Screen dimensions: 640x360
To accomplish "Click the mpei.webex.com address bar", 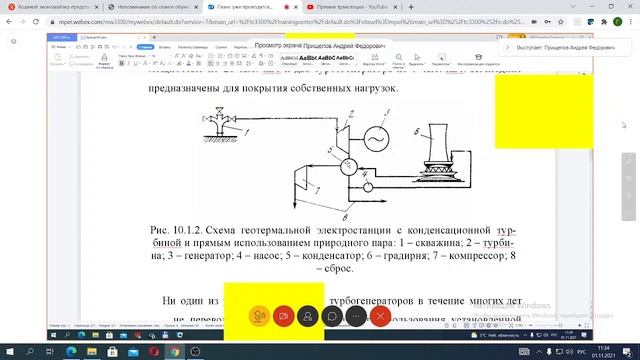I will tap(291, 22).
